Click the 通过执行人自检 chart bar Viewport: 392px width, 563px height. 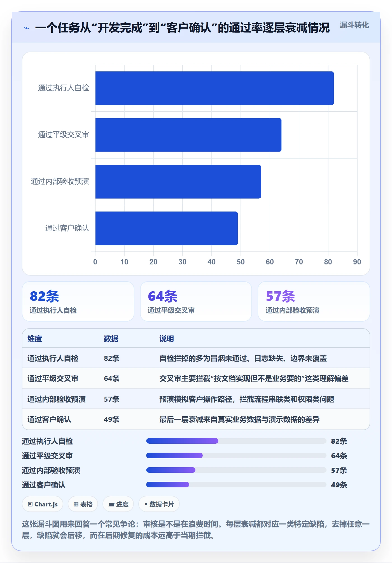click(x=214, y=88)
